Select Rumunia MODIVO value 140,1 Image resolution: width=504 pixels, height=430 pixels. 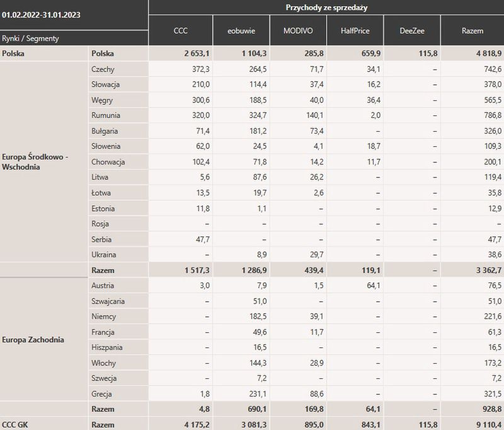click(x=314, y=115)
